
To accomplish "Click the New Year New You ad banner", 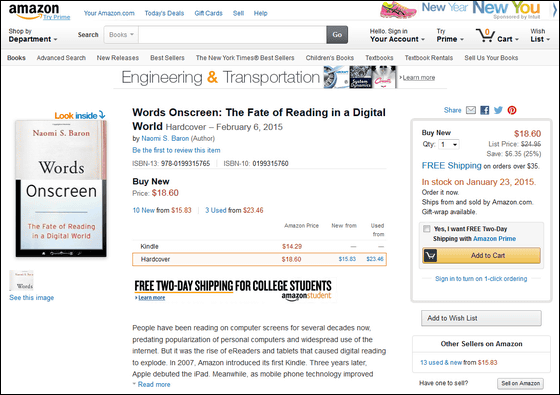I will (461, 10).
